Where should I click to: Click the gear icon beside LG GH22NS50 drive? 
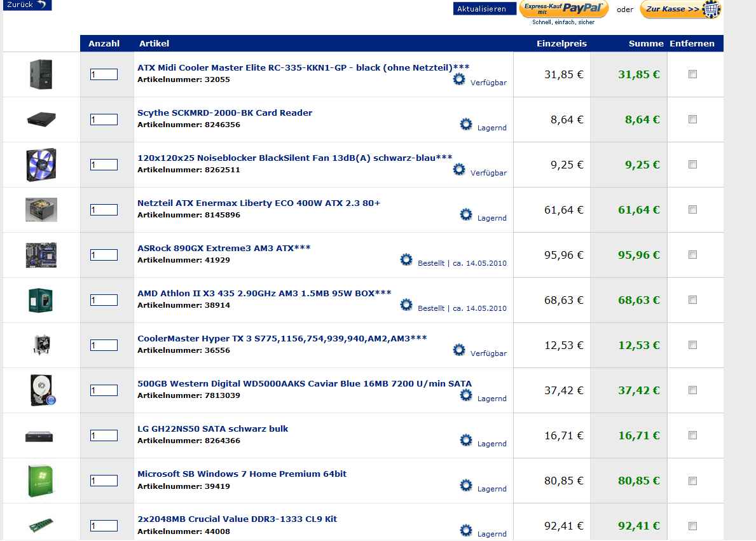(x=466, y=441)
